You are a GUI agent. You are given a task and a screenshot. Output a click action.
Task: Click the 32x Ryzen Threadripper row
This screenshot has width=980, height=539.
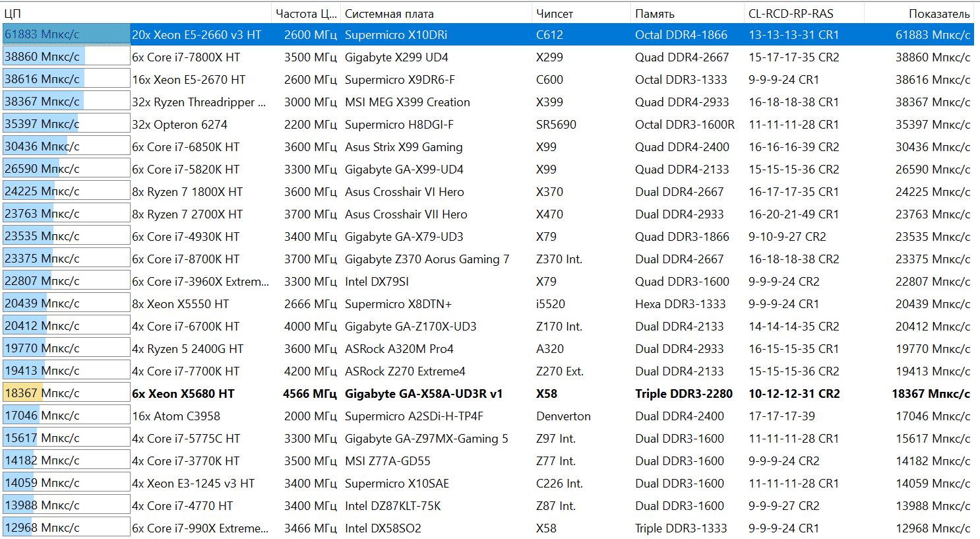pyautogui.click(x=199, y=102)
